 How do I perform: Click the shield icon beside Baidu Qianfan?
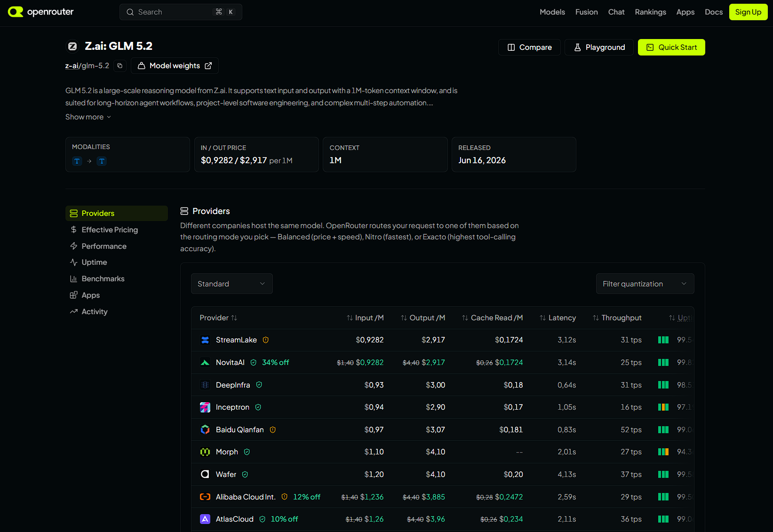pyautogui.click(x=273, y=429)
